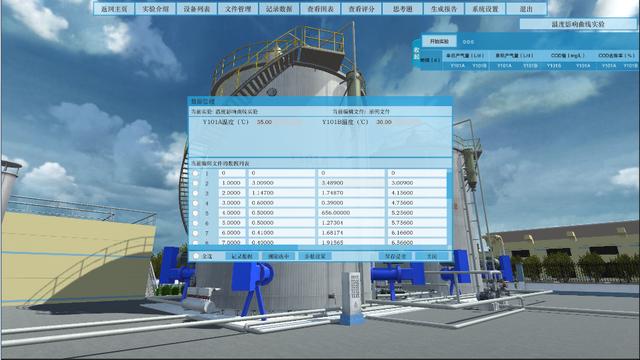Open the 设备列表 menu
640x360 pixels.
197,9
